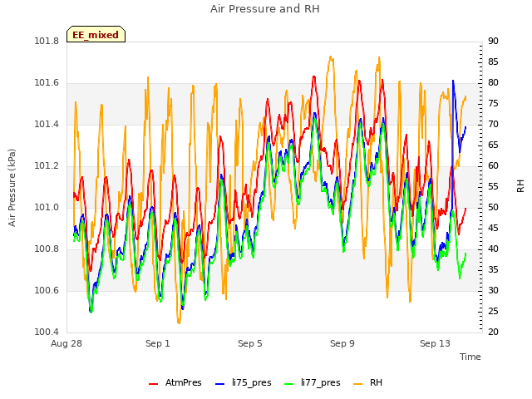Click the 100.4 pressure tick label
The width and height of the screenshot is (532, 399).
coord(47,332)
